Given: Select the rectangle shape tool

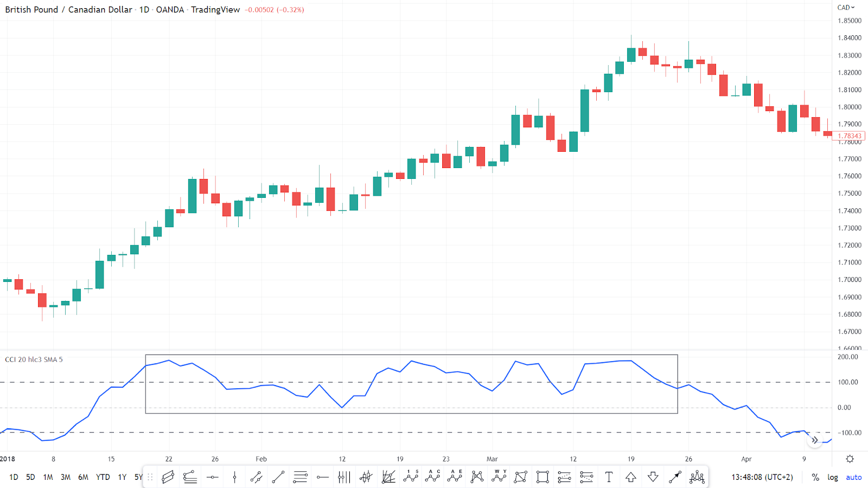Looking at the screenshot, I should point(542,477).
